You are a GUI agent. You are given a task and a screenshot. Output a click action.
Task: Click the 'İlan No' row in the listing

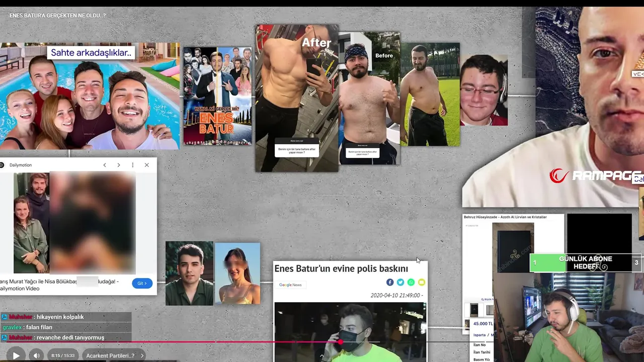pos(479,345)
